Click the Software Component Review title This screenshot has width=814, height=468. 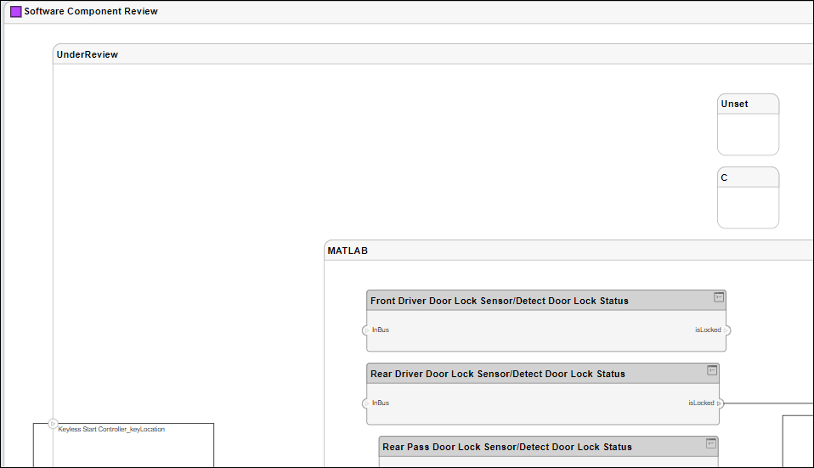91,11
